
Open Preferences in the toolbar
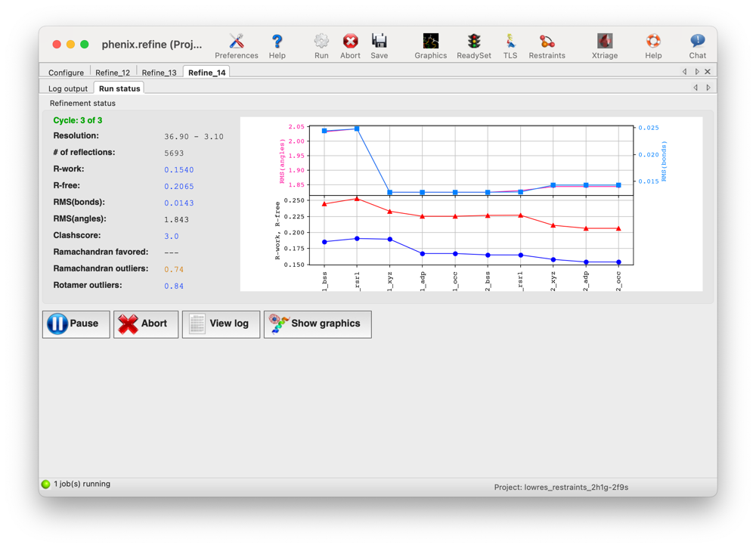(236, 46)
